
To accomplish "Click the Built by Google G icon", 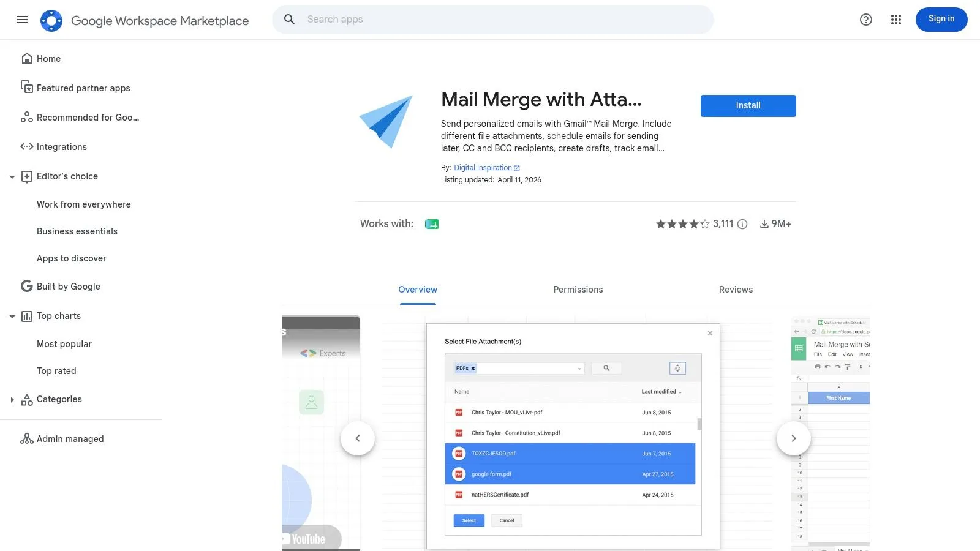I will (27, 286).
